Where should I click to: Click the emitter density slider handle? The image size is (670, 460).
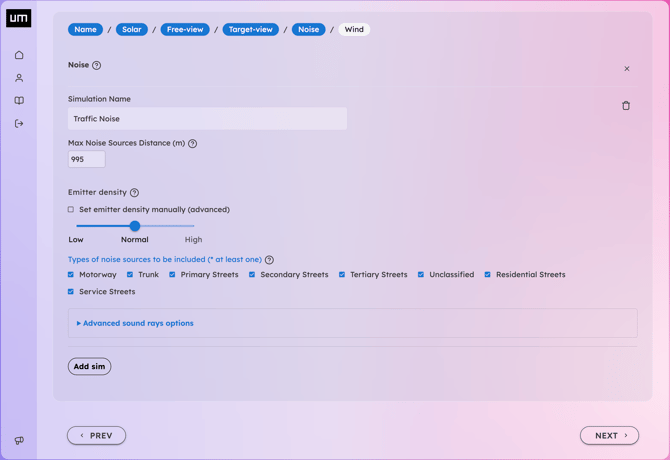point(135,226)
